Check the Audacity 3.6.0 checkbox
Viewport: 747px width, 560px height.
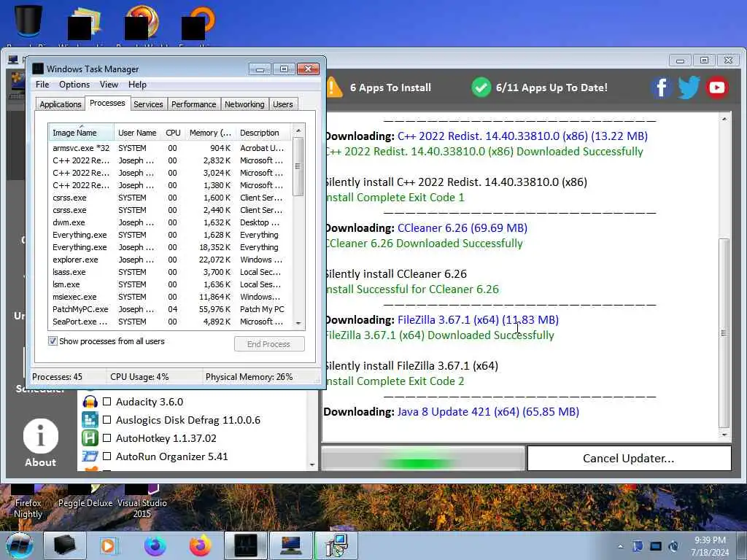point(107,402)
